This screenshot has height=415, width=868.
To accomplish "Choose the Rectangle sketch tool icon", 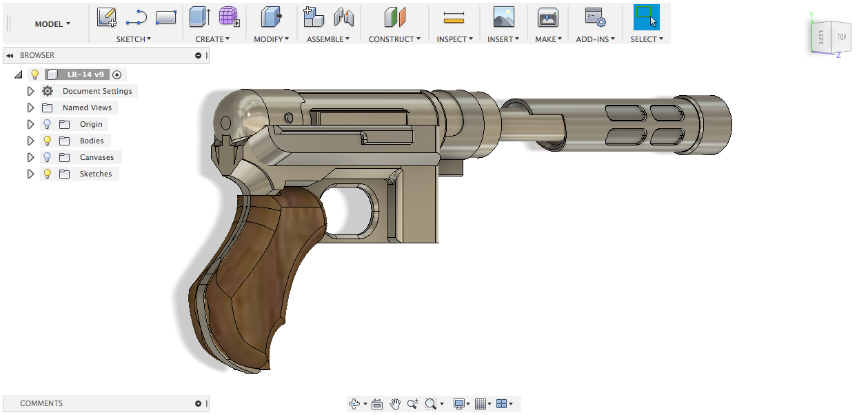I will click(x=166, y=17).
